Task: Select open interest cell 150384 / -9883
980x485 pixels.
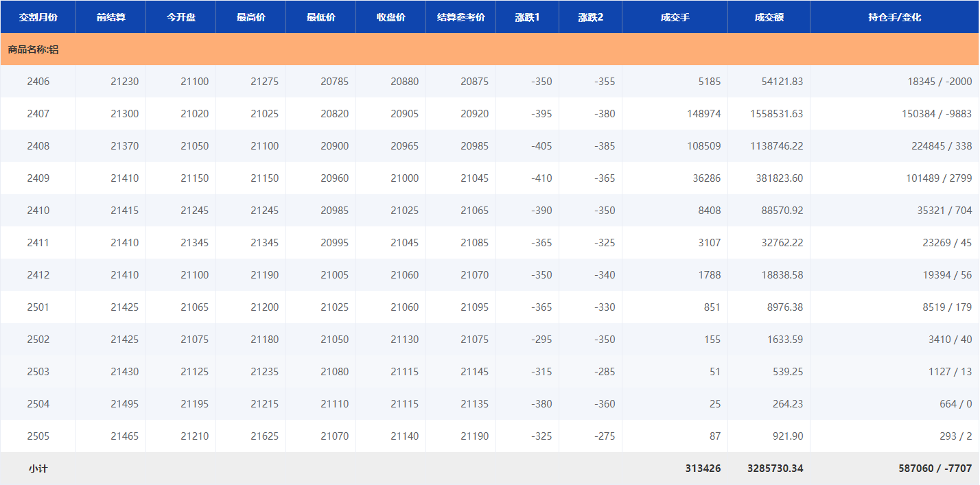Action: [936, 114]
